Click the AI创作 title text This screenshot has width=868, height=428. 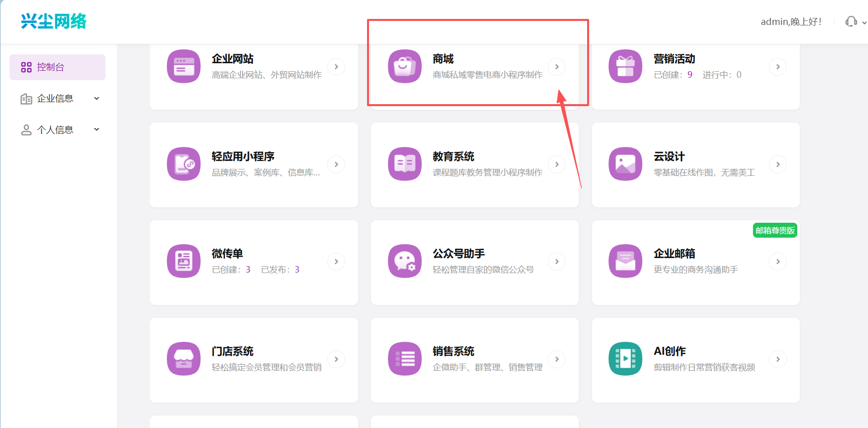pyautogui.click(x=670, y=351)
